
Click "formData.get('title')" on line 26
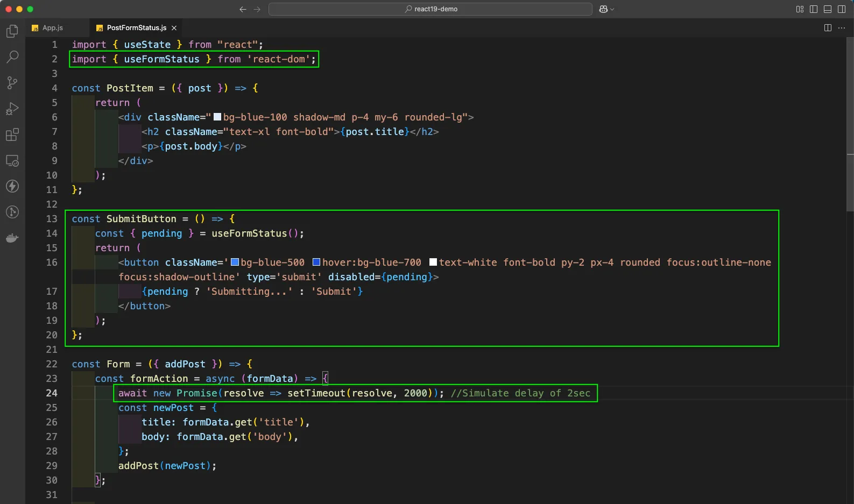pos(243,422)
